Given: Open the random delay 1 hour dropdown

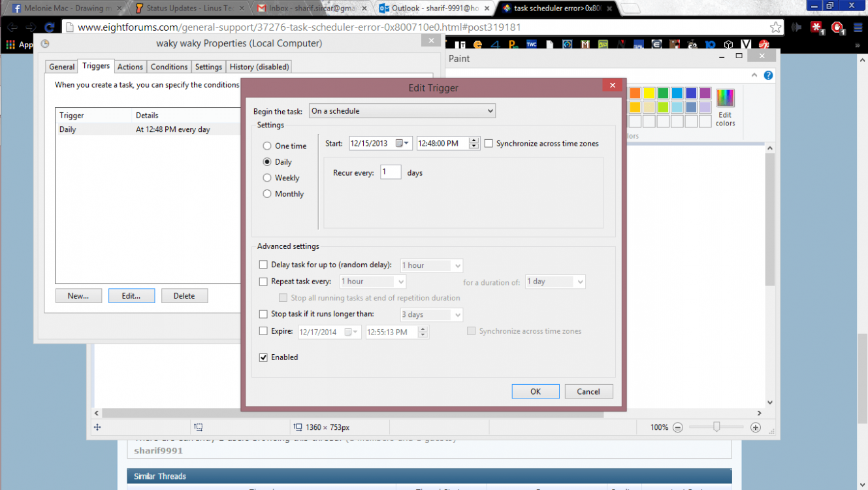Looking at the screenshot, I should (432, 265).
